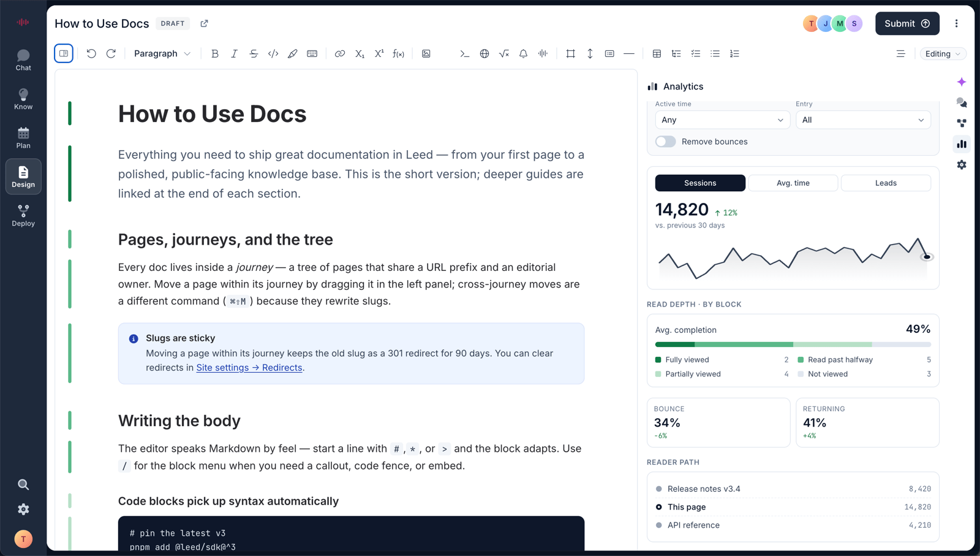Open the Paragraph style dropdown
The width and height of the screenshot is (980, 556).
tap(162, 53)
